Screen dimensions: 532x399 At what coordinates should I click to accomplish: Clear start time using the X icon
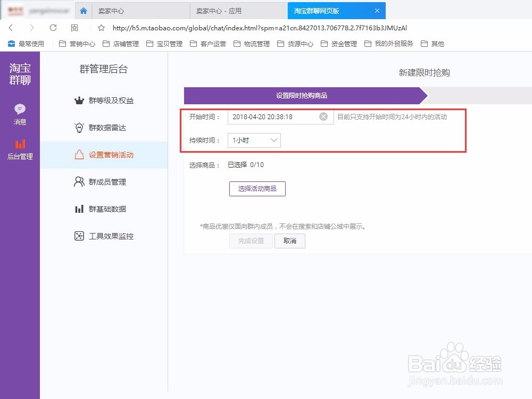pyautogui.click(x=323, y=117)
